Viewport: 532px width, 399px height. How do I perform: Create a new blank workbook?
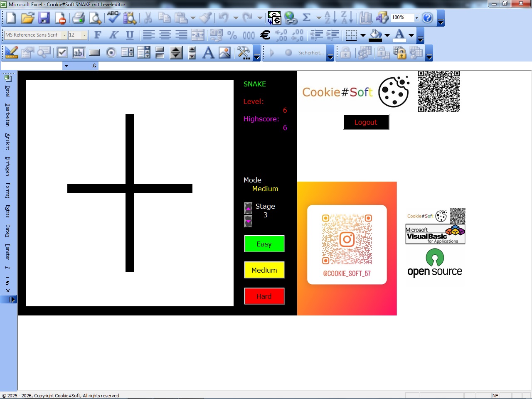[11, 18]
